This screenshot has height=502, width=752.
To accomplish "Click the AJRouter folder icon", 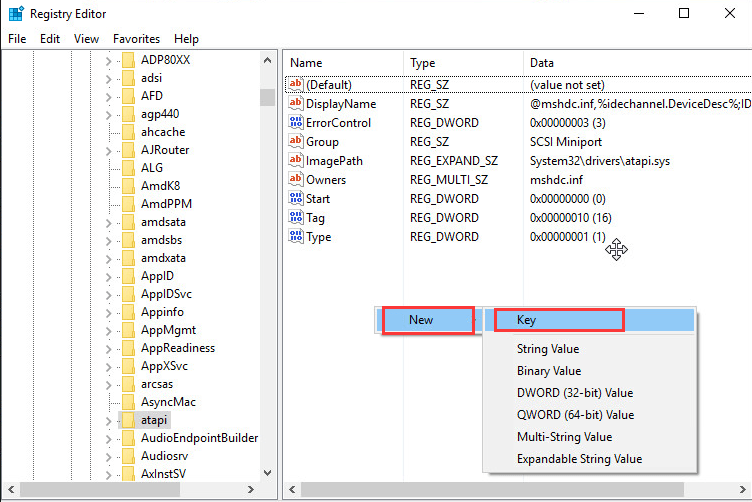I will tap(128, 150).
